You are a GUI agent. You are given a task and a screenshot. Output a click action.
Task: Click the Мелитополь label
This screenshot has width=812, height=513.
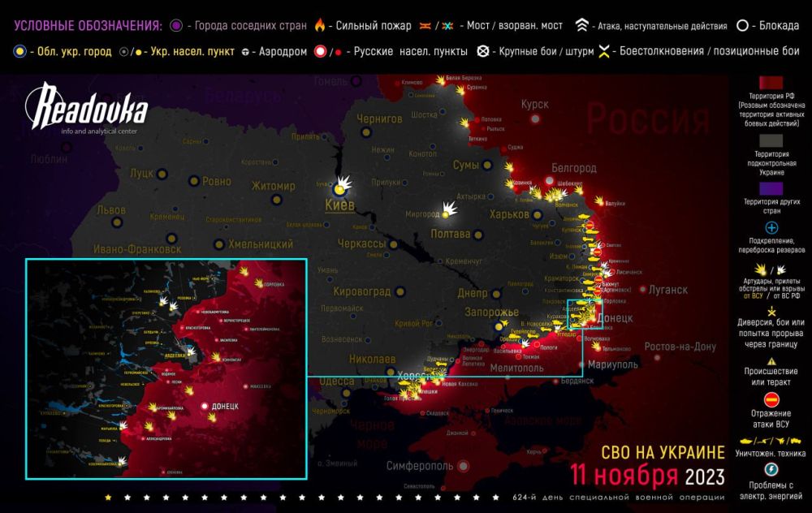coord(516,368)
